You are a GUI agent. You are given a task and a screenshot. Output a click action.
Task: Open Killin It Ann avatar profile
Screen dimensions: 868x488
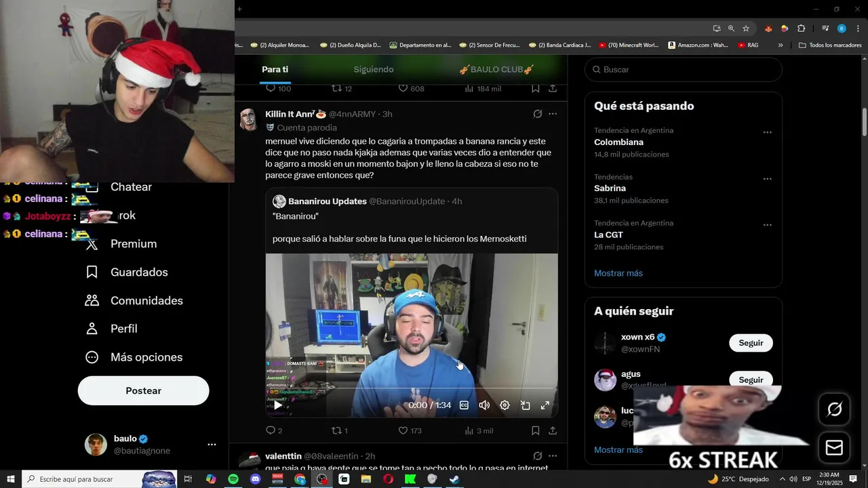click(249, 119)
